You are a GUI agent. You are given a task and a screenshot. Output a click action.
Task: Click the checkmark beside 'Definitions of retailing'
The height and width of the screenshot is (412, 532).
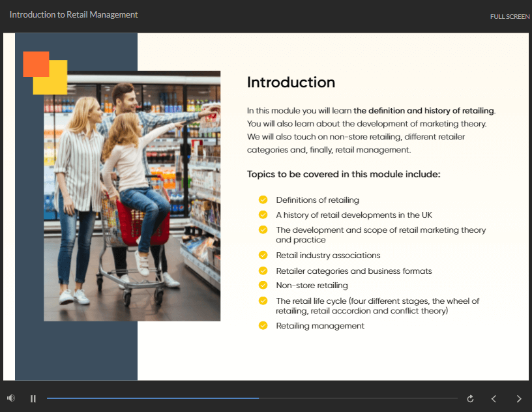click(x=263, y=199)
